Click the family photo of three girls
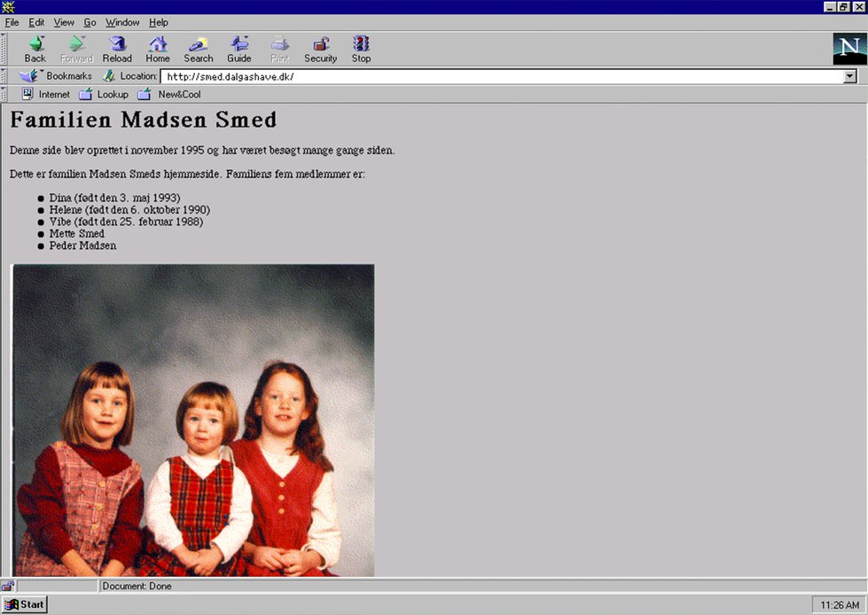This screenshot has width=868, height=615. click(193, 420)
